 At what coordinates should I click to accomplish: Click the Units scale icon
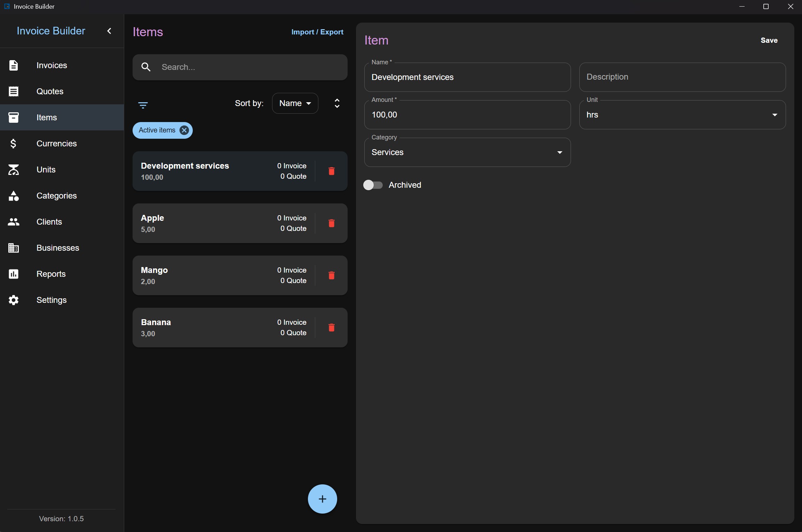coord(14,170)
